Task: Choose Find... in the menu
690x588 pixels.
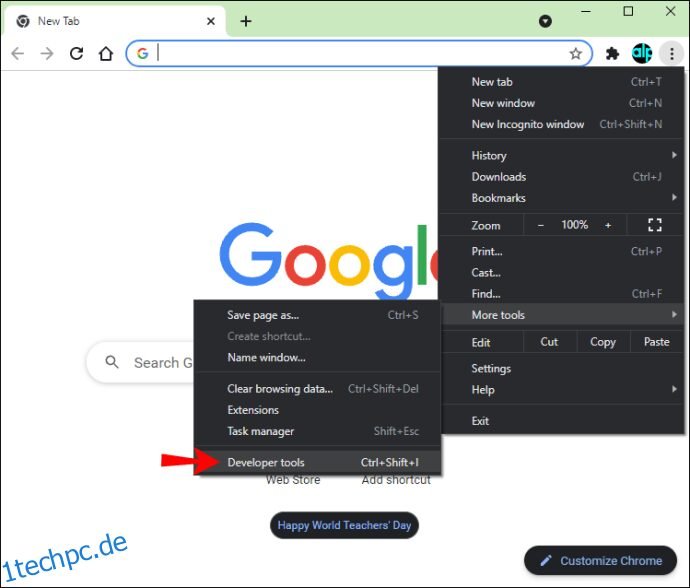Action: (562, 294)
